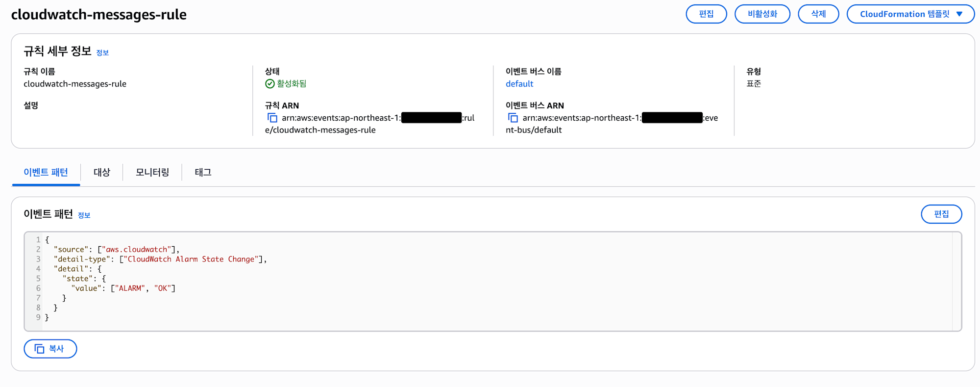980x387 pixels.
Task: Click the "value": ["ALARM", "OK"] line
Action: coord(123,288)
